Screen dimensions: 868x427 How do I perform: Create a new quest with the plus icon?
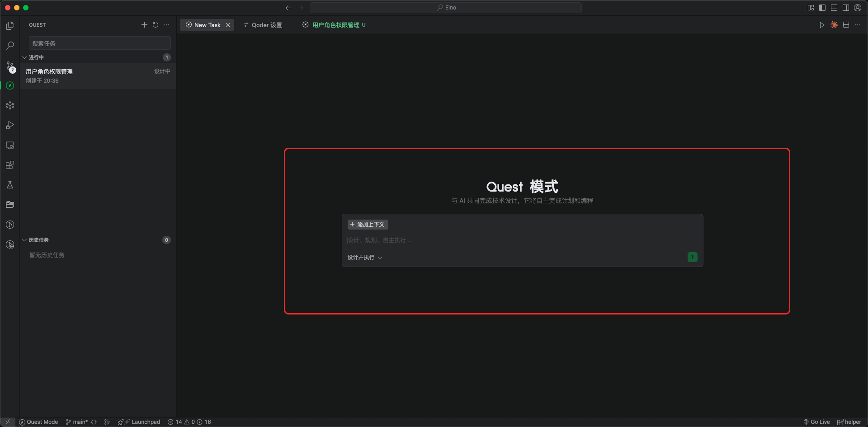tap(144, 25)
